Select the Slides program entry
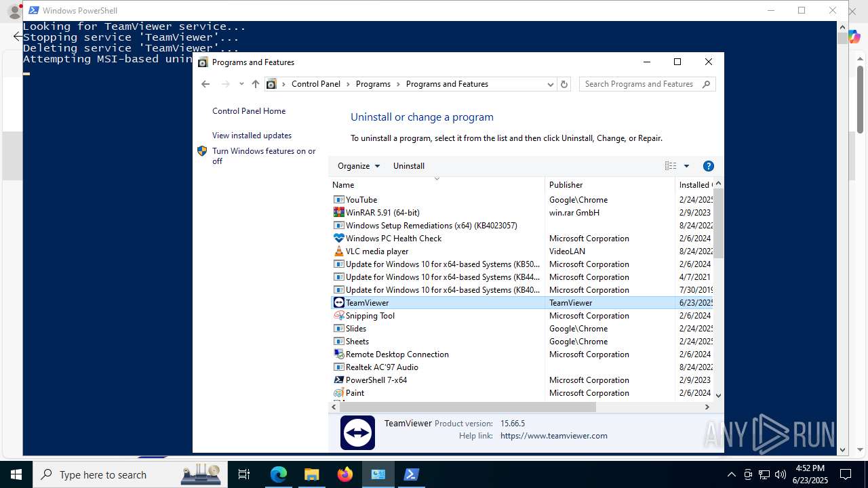The image size is (868, 488). point(521,329)
